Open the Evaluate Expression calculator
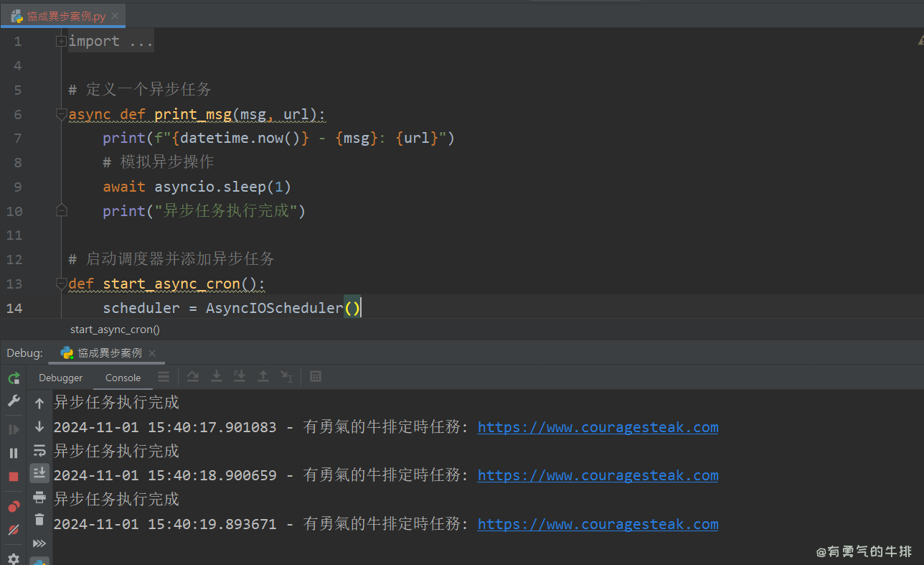The image size is (924, 565). [x=316, y=376]
